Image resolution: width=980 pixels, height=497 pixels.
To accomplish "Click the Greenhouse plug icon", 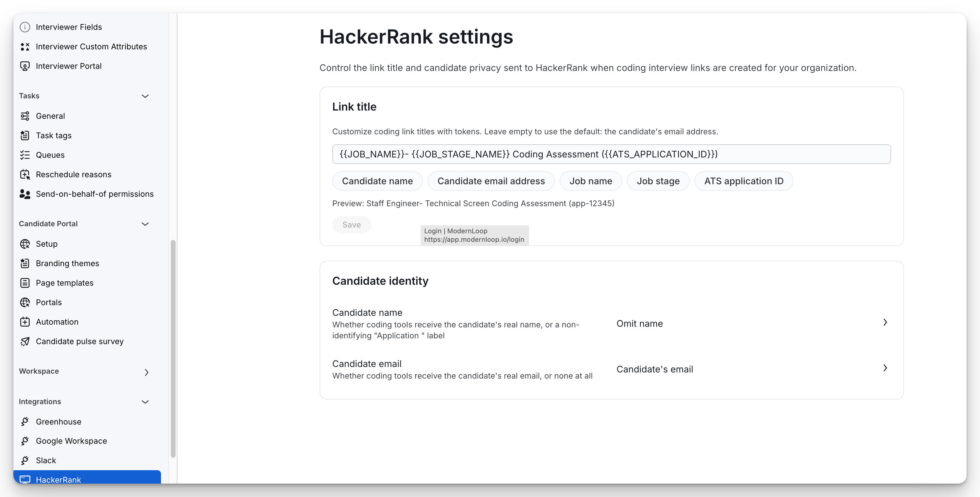I will click(25, 422).
